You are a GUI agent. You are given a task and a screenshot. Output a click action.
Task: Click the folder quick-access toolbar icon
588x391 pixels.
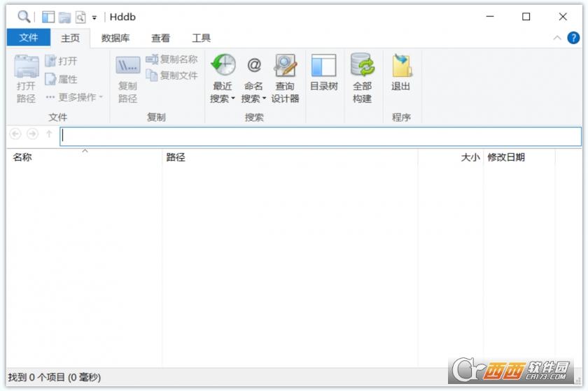[64, 17]
